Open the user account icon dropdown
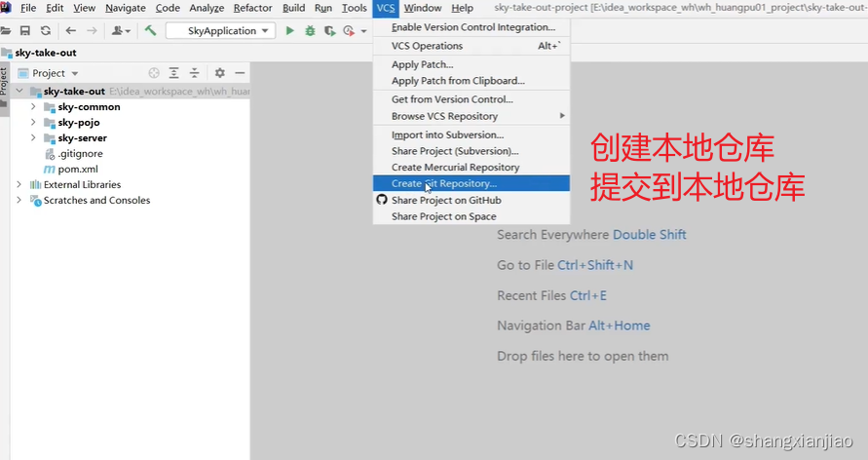The width and height of the screenshot is (868, 460). coord(121,30)
